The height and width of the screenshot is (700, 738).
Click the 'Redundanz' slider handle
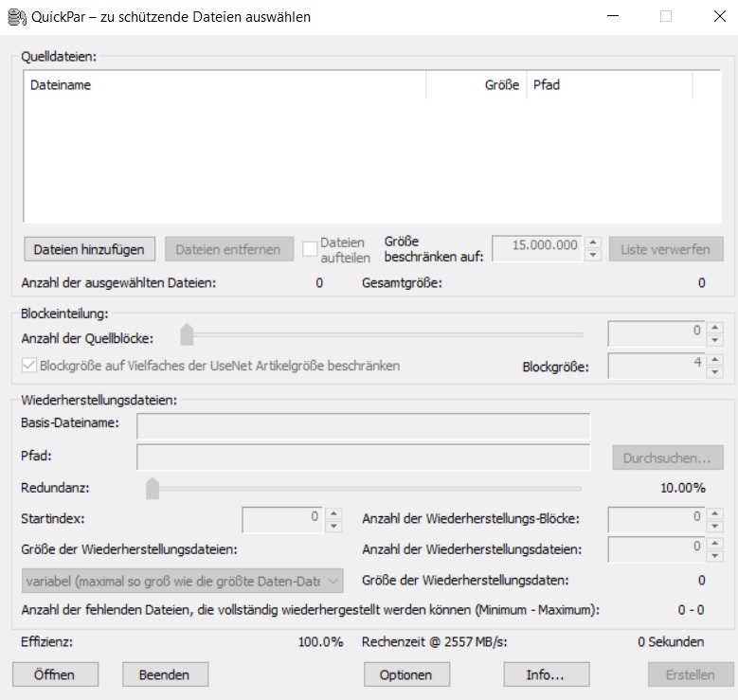[x=153, y=488]
